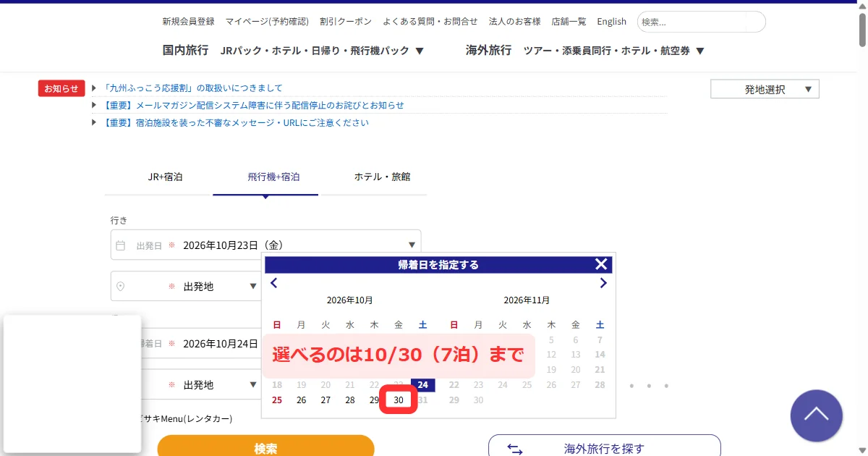Click the red お知らせ badge
The height and width of the screenshot is (456, 868).
tap(61, 88)
